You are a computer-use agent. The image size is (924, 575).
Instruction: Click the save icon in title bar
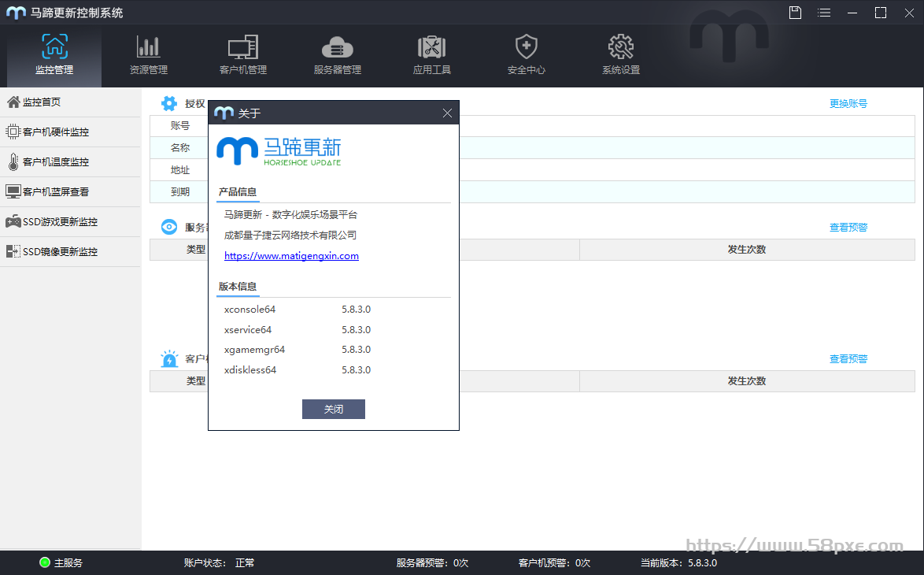(796, 13)
